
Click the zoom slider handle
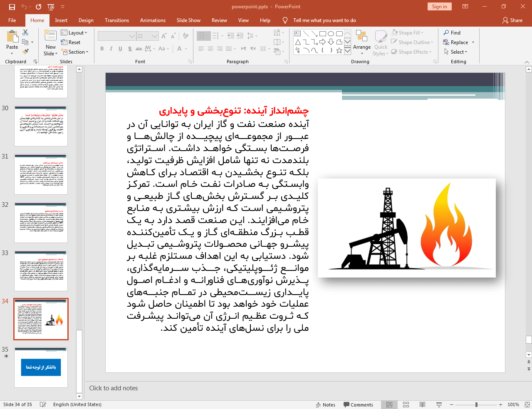click(476, 404)
